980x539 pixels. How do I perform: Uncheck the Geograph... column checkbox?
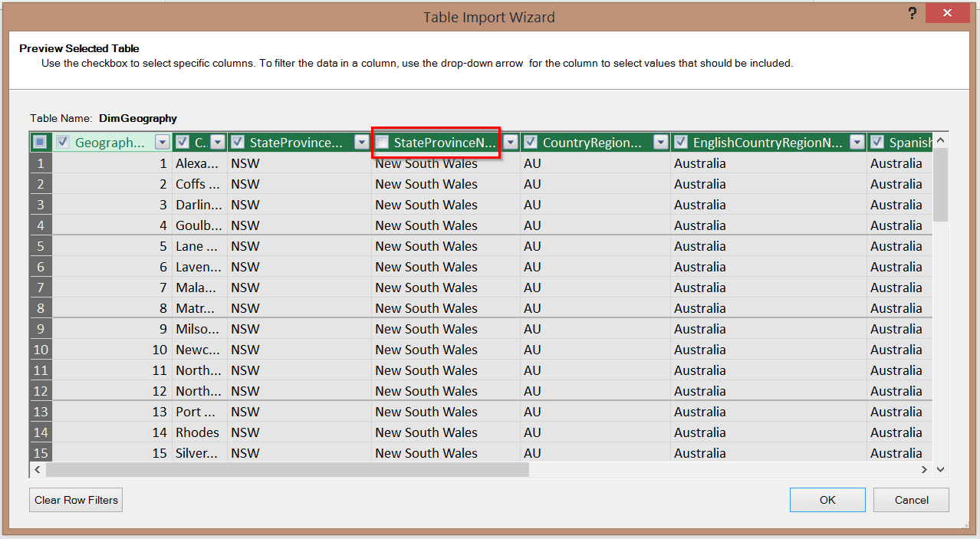click(63, 142)
